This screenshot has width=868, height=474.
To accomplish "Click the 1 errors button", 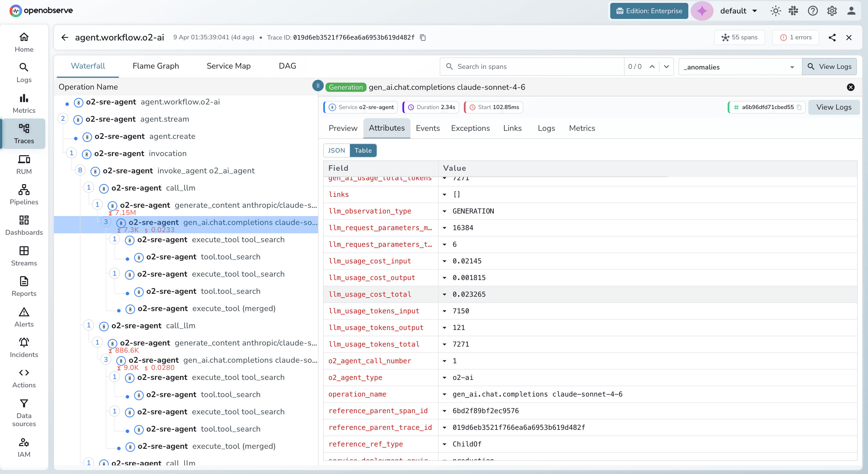I will coord(795,37).
